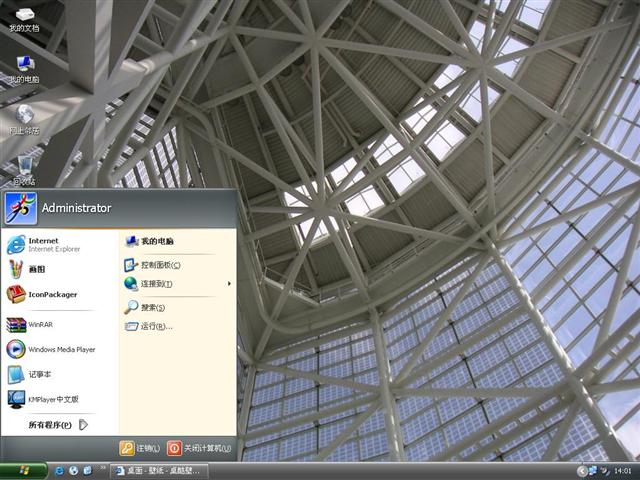Open 画图 Paint in the Start menu
This screenshot has height=480, width=640.
[x=60, y=269]
